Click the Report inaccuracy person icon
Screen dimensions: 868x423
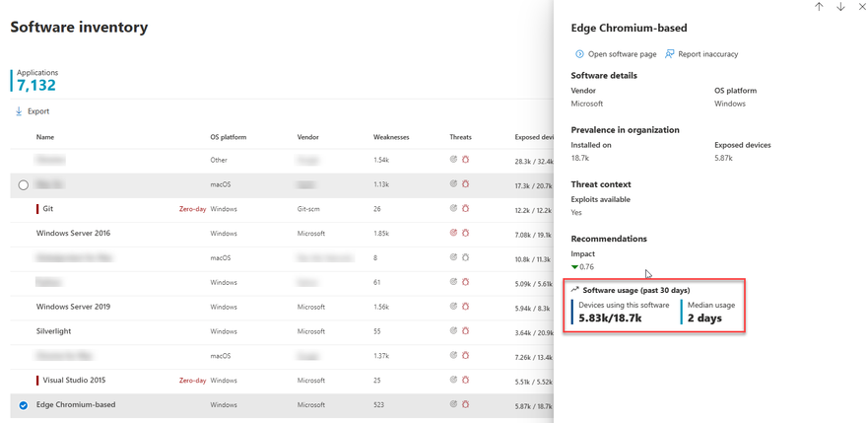point(669,53)
